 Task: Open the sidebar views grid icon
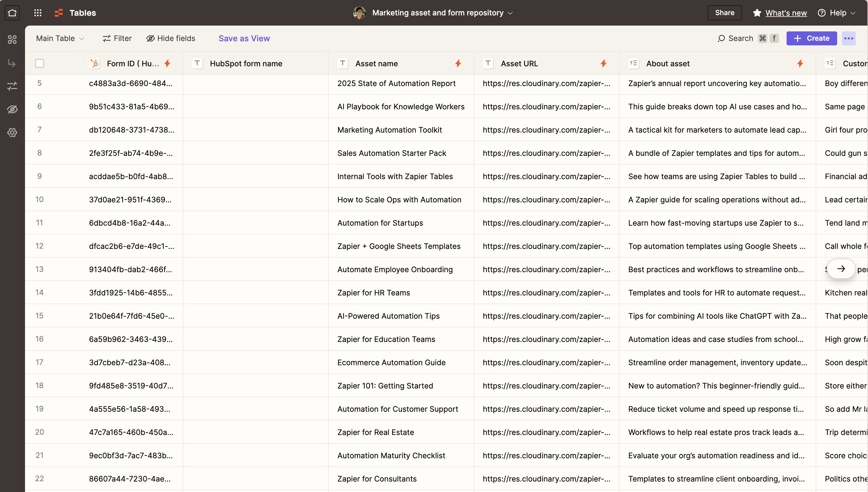[12, 40]
